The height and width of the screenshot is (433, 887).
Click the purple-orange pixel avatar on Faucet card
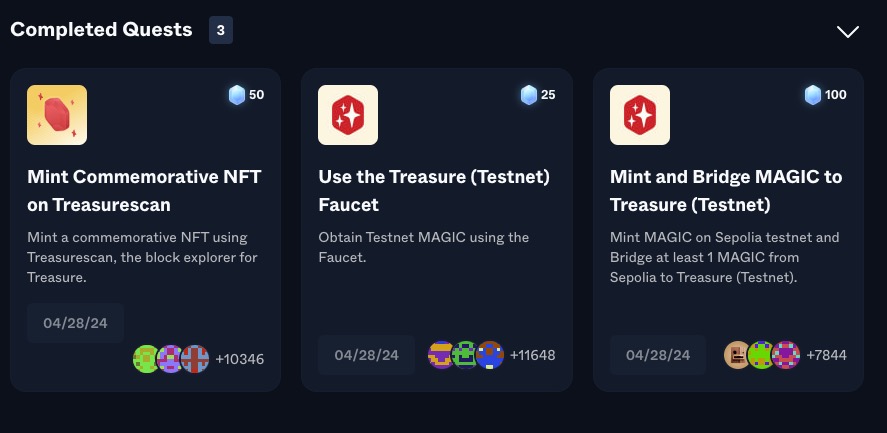(x=441, y=355)
